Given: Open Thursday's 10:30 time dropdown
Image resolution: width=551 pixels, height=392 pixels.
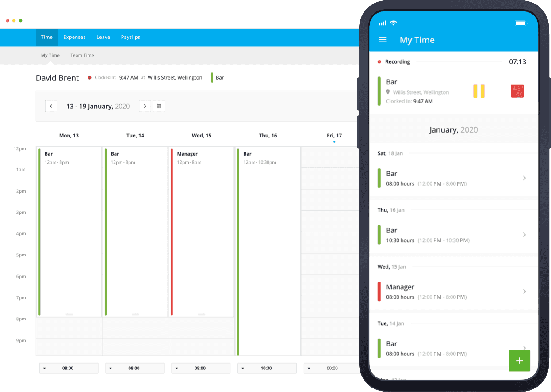Looking at the screenshot, I should (242, 368).
